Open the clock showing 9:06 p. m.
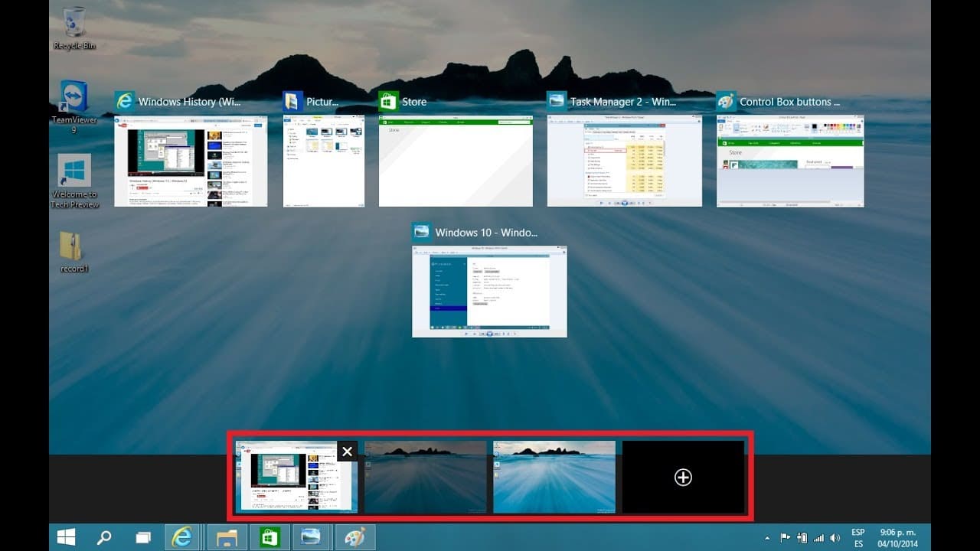 click(x=899, y=538)
